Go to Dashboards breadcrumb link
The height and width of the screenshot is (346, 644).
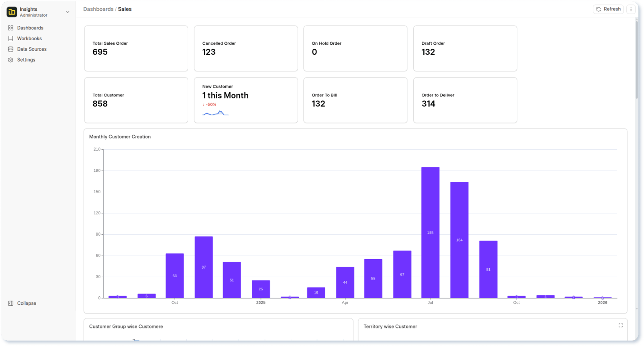pos(98,9)
